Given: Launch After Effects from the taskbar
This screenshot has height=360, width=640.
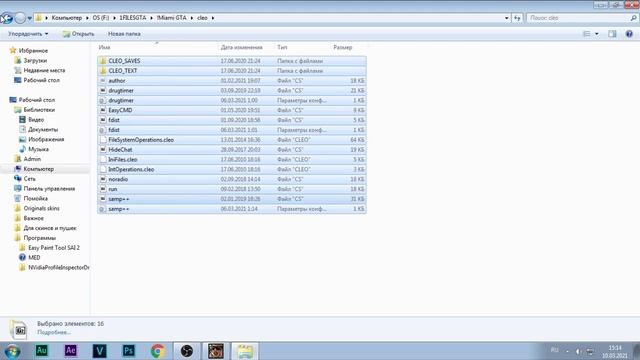Looking at the screenshot, I should point(71,351).
